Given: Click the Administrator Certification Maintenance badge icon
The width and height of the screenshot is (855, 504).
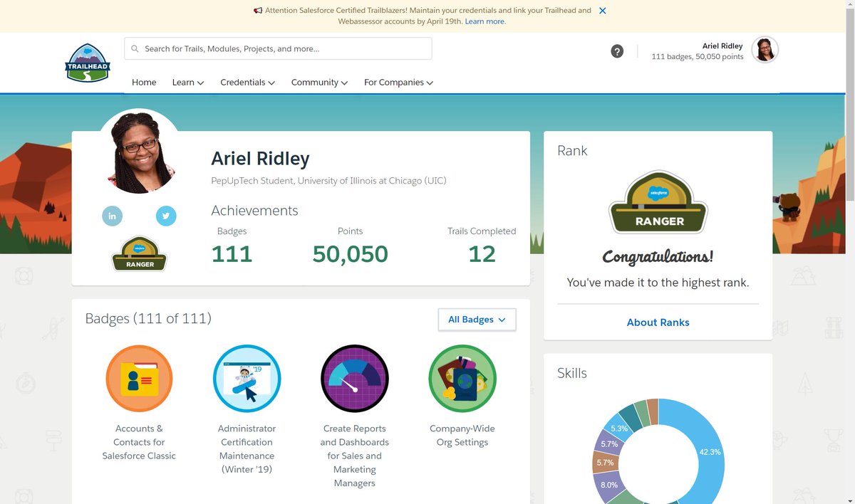Looking at the screenshot, I should point(247,379).
